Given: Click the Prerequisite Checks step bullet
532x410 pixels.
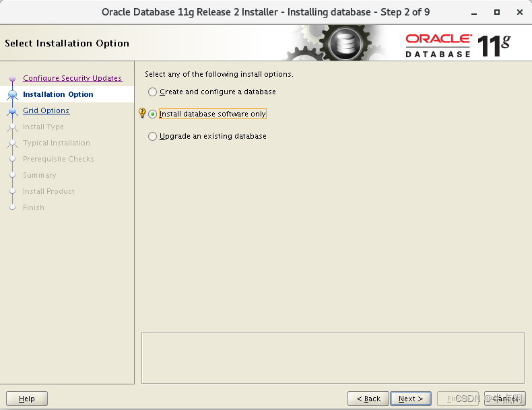Looking at the screenshot, I should coord(13,159).
